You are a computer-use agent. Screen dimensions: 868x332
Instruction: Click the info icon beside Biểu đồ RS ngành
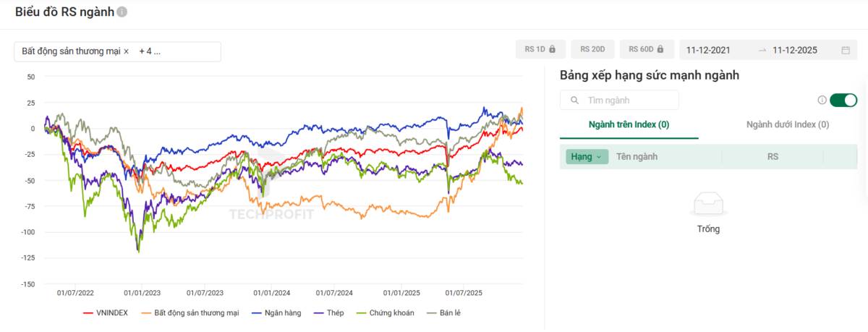point(122,12)
